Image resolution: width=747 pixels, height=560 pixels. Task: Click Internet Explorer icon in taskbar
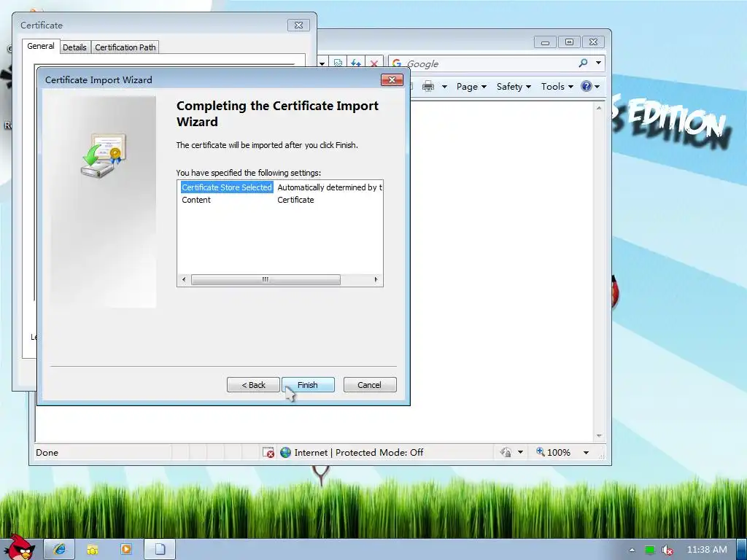pos(59,550)
